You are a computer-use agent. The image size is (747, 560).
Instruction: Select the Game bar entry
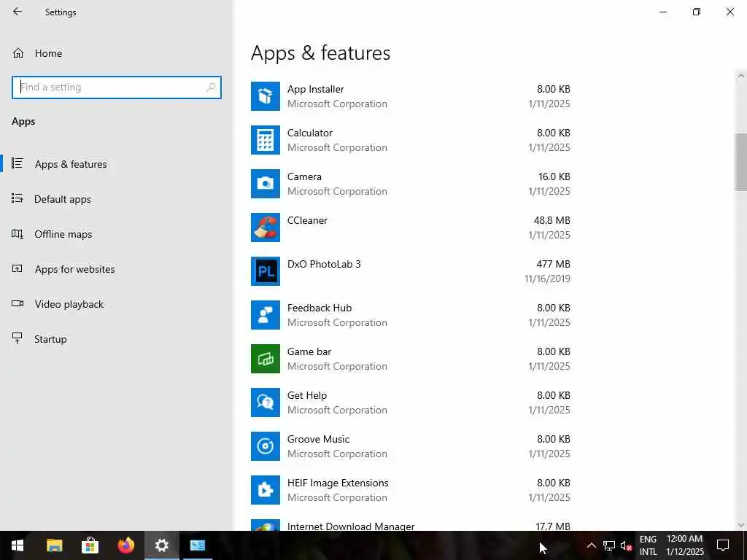tap(411, 359)
